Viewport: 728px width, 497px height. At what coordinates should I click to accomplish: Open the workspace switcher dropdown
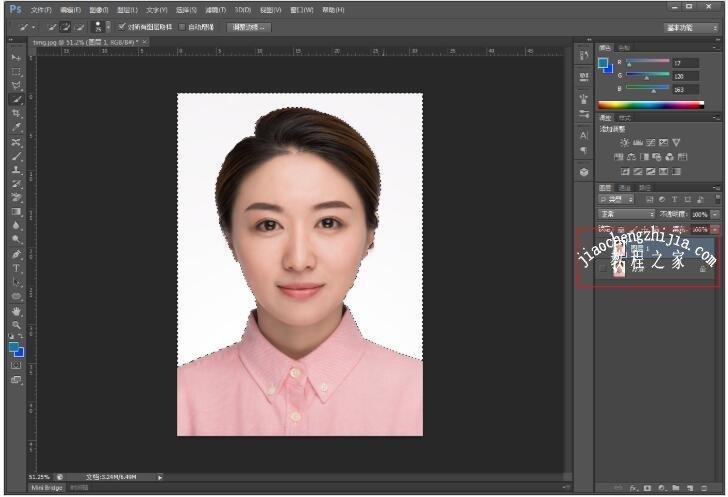click(692, 27)
